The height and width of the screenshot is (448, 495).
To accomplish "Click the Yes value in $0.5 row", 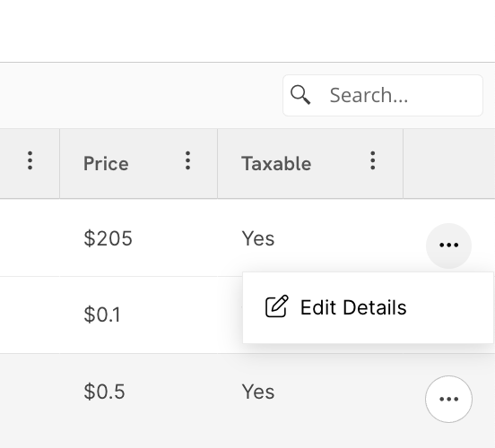I will click(x=258, y=392).
